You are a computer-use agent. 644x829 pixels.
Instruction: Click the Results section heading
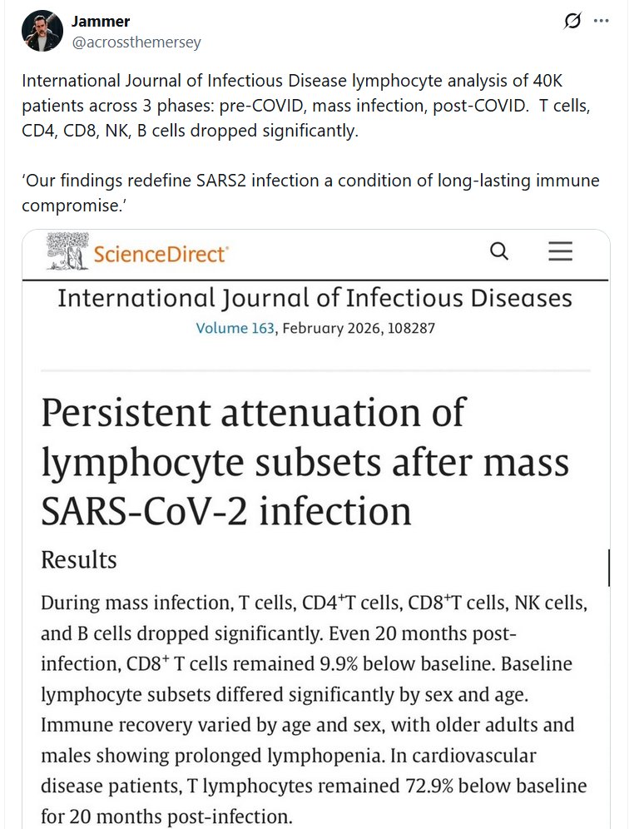(79, 559)
